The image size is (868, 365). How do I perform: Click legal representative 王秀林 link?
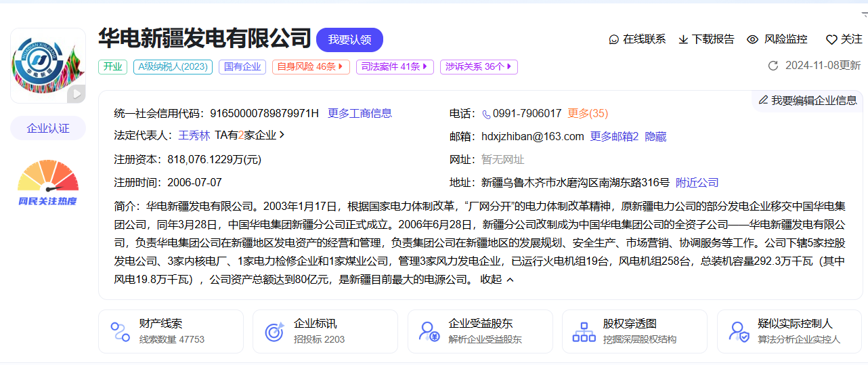[x=194, y=135]
